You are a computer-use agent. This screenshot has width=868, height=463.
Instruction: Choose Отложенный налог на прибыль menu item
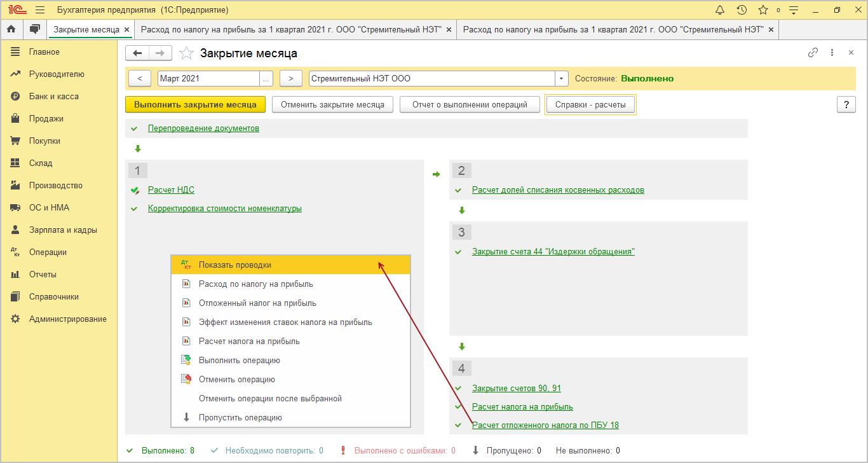[x=291, y=303]
